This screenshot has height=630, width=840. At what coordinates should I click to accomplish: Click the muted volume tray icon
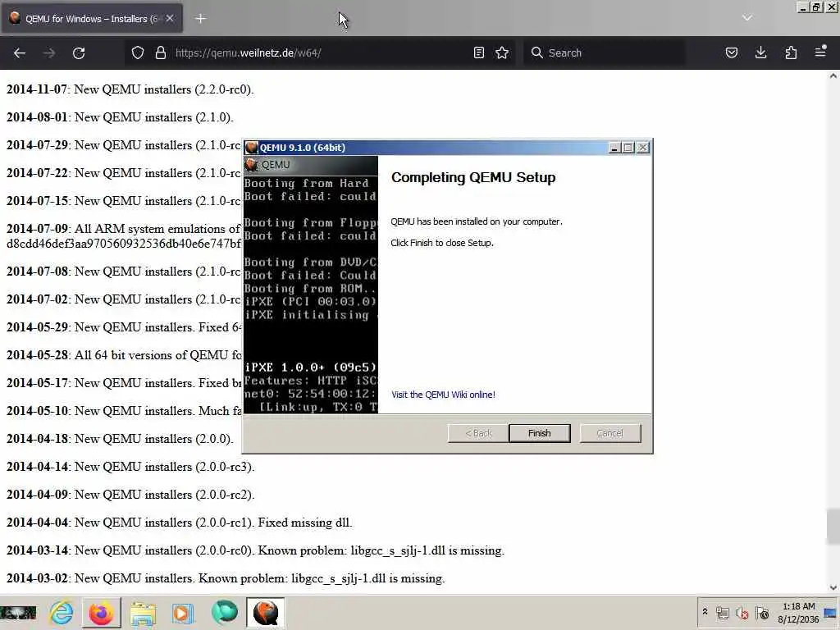(x=742, y=613)
